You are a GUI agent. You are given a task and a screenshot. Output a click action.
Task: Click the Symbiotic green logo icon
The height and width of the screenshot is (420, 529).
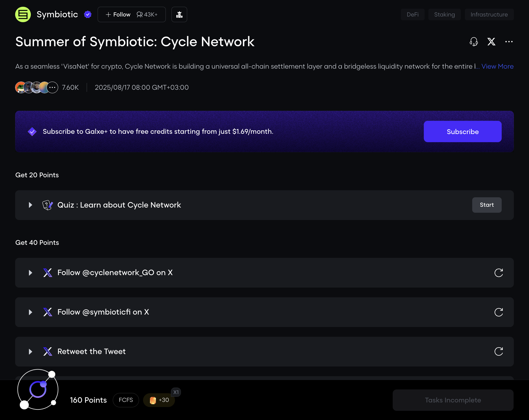click(23, 14)
